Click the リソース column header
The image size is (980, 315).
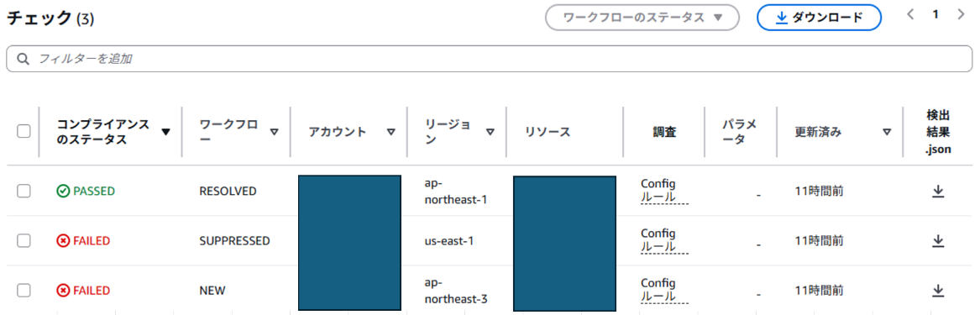point(548,132)
